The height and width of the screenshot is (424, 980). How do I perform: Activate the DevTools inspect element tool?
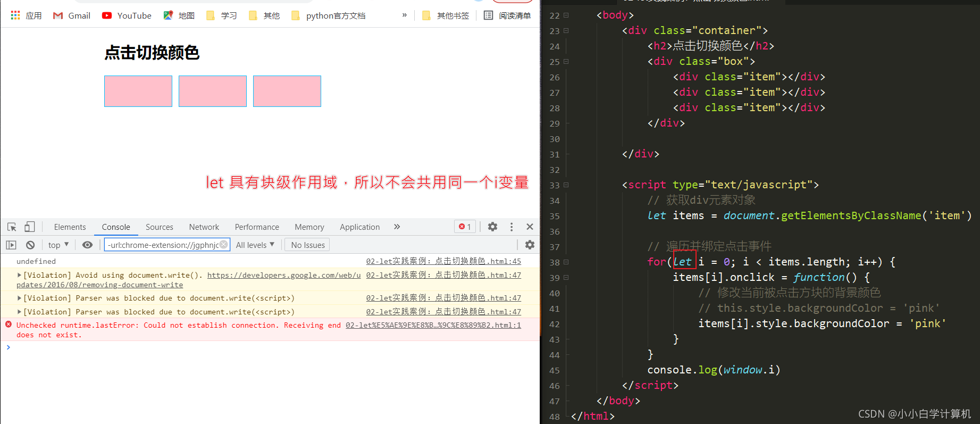[x=12, y=227]
